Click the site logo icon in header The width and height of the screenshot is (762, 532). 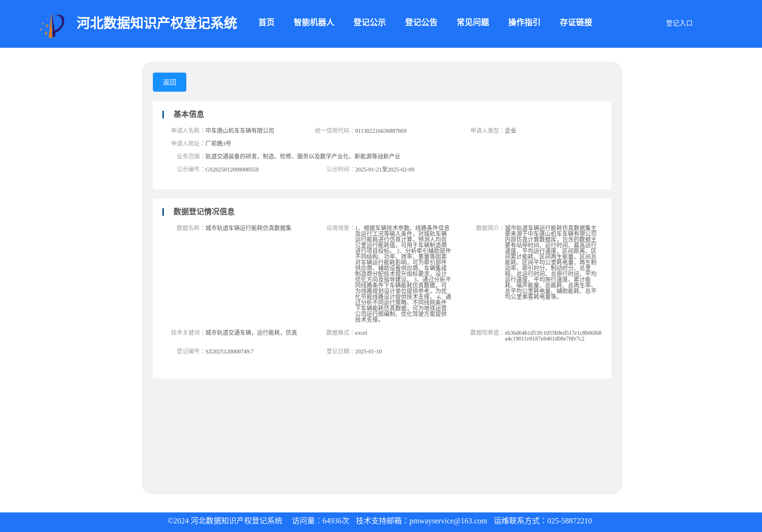click(x=52, y=25)
